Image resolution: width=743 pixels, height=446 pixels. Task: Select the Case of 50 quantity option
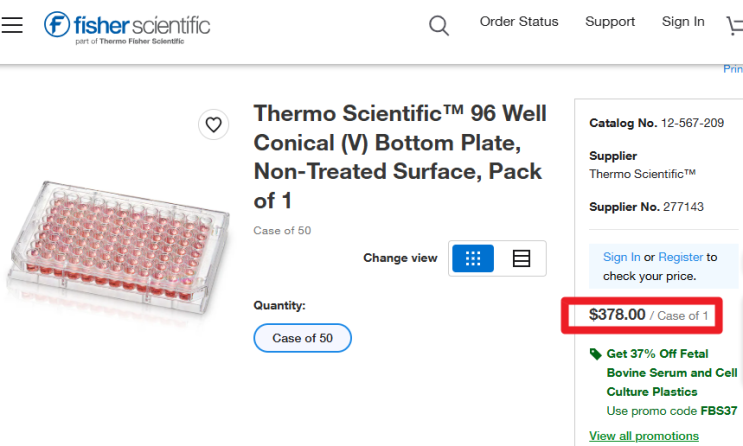(302, 338)
